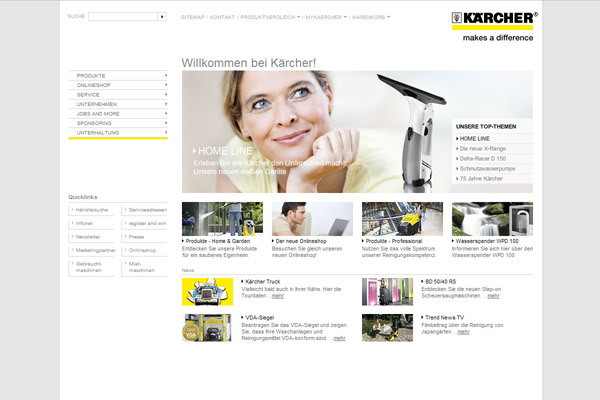Image resolution: width=600 pixels, height=400 pixels.
Task: Open the Kärcher Truck news headline
Action: click(x=262, y=281)
